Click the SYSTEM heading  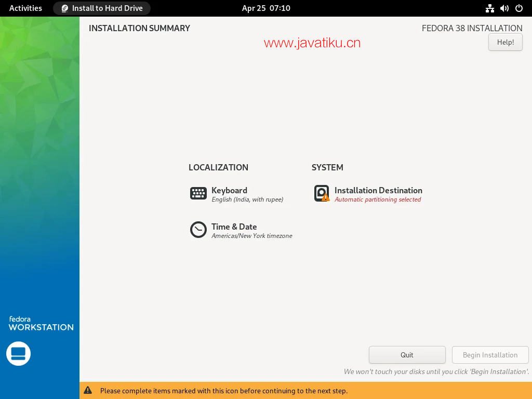327,167
